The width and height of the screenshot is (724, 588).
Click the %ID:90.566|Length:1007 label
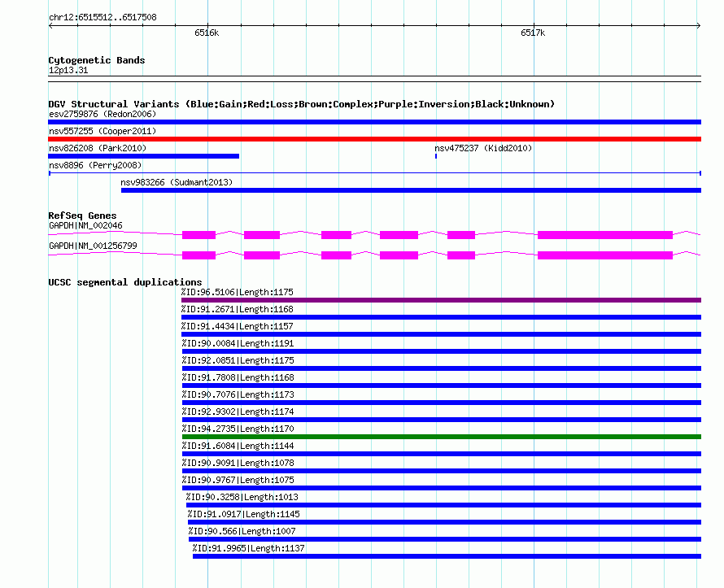pos(242,531)
